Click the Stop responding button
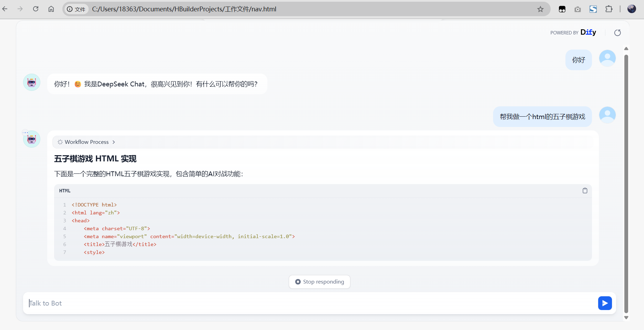Image resolution: width=644 pixels, height=330 pixels. (319, 282)
